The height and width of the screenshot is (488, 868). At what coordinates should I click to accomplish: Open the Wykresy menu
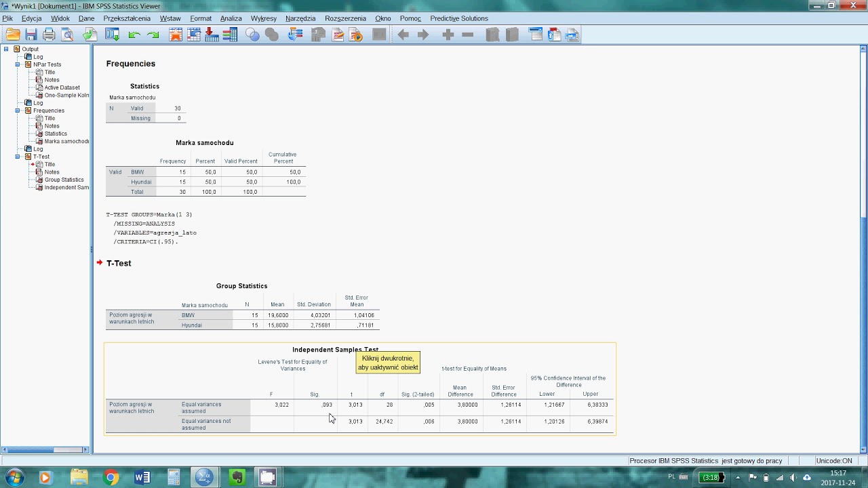pos(263,18)
